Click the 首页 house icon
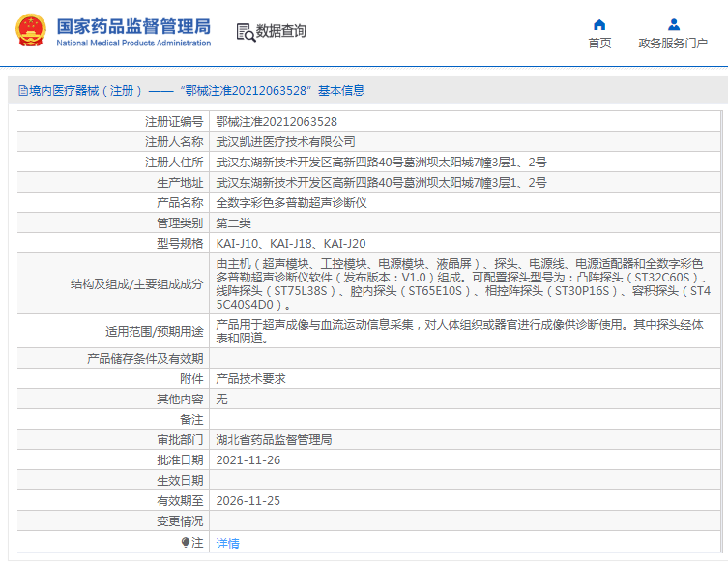 tap(599, 24)
